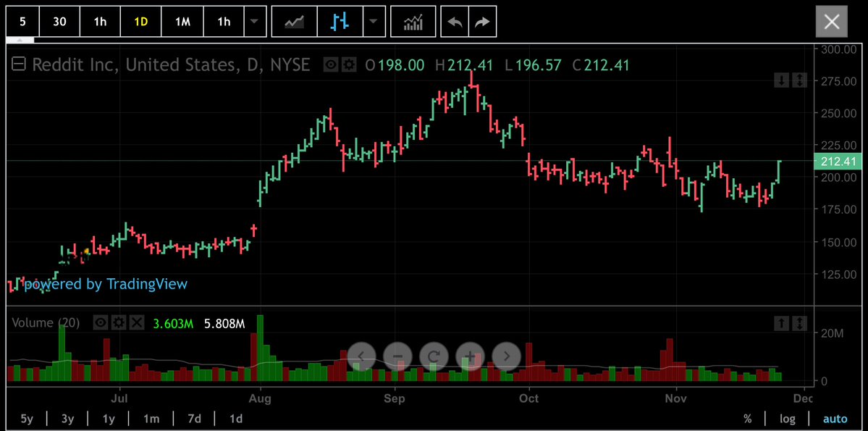Click the reset chart circular arrow control
This screenshot has width=868, height=431.
pyautogui.click(x=433, y=356)
